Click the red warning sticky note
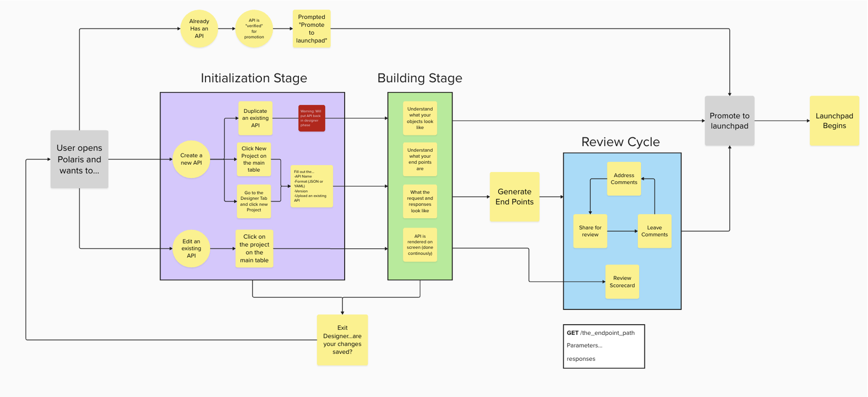This screenshot has width=868, height=397. pyautogui.click(x=312, y=118)
